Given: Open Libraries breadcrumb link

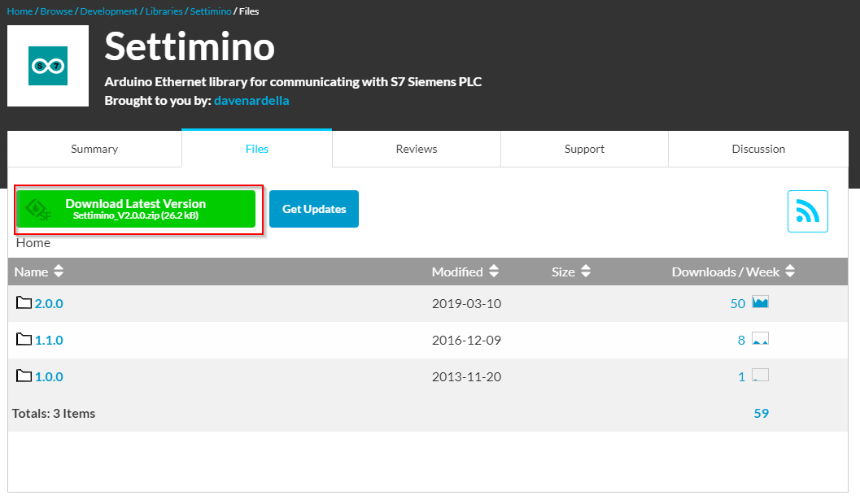Looking at the screenshot, I should pos(164,11).
